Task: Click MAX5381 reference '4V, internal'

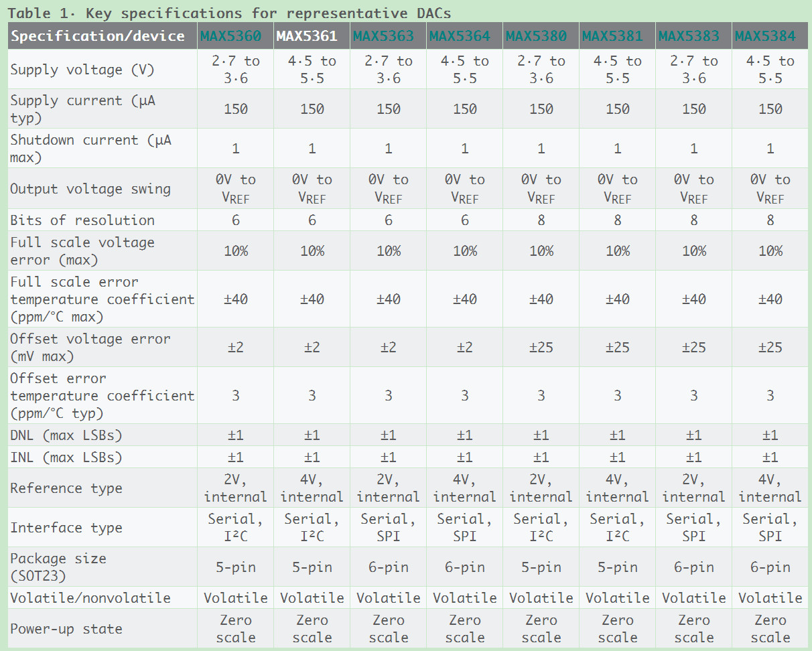Action: 617,488
